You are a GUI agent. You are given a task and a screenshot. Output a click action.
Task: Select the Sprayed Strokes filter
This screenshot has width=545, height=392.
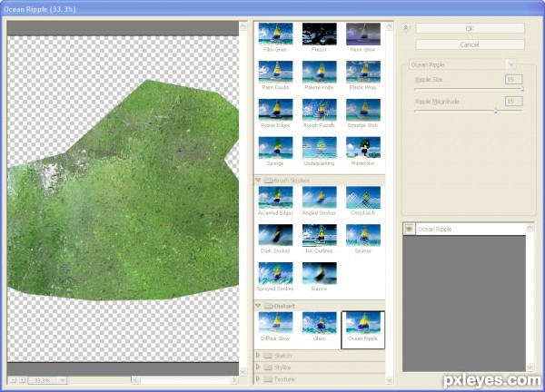275,273
